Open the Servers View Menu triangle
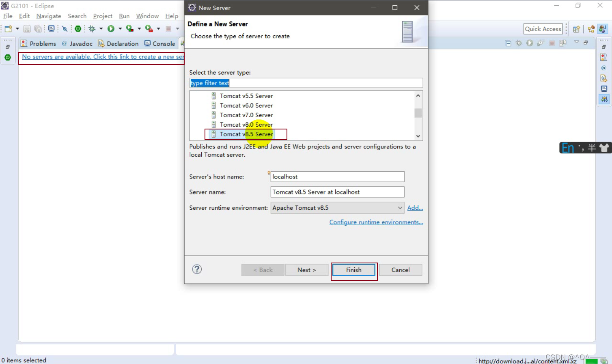 click(576, 42)
